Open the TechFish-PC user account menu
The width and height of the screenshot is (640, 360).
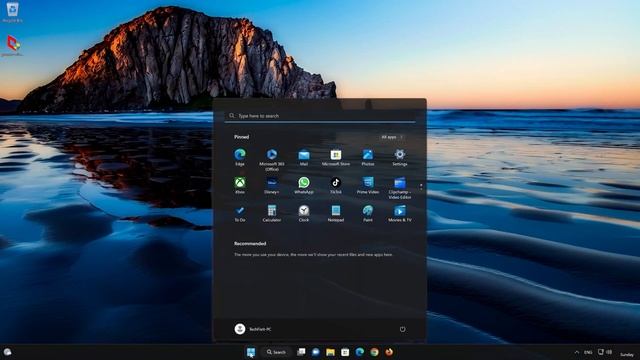253,329
